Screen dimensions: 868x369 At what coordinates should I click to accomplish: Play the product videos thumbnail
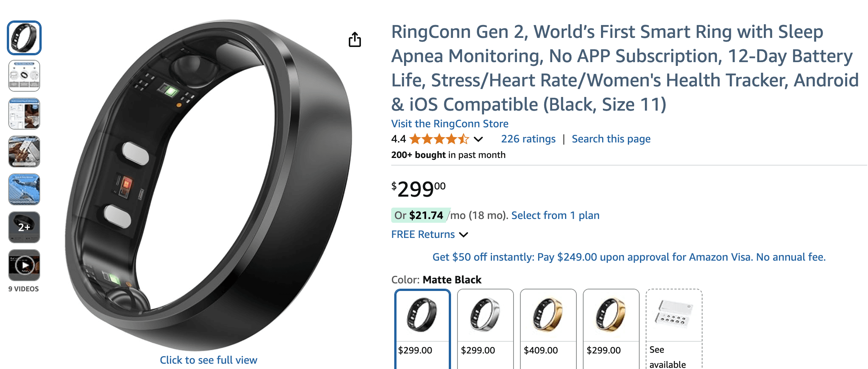(24, 265)
